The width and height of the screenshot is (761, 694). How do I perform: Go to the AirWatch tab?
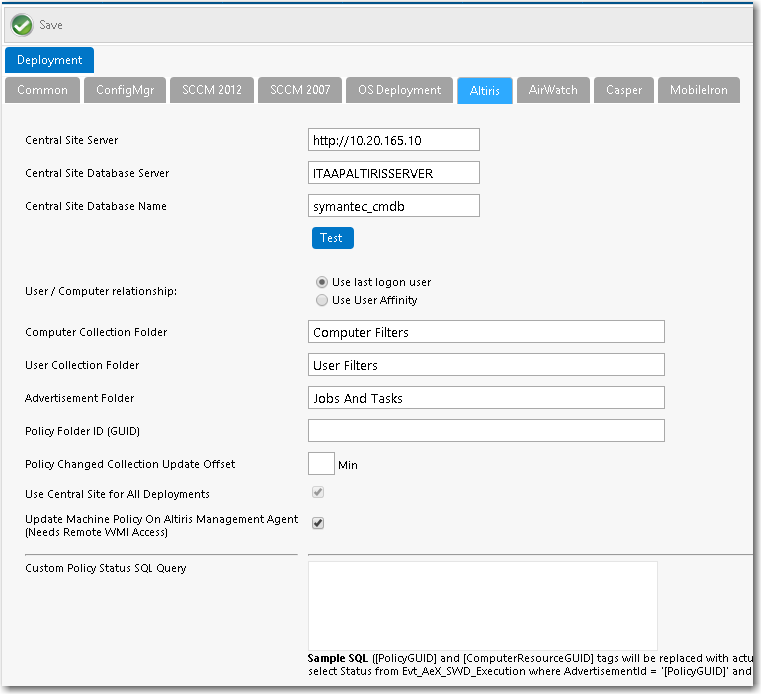coord(553,90)
